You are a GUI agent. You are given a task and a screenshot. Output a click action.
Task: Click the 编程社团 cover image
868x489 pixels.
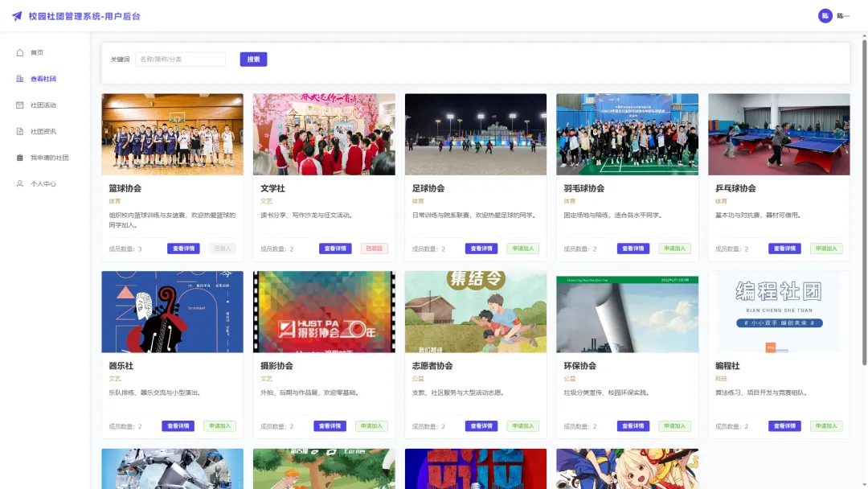[779, 312]
